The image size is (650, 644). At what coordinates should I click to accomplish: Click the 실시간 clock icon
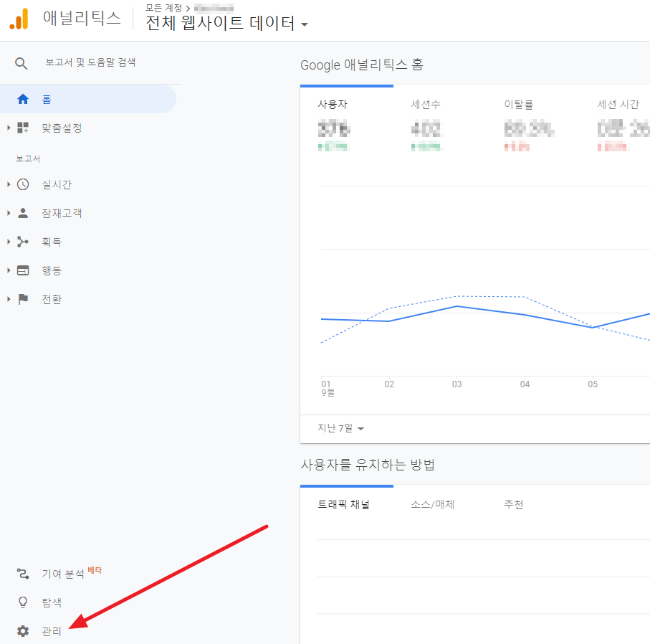[x=23, y=184]
